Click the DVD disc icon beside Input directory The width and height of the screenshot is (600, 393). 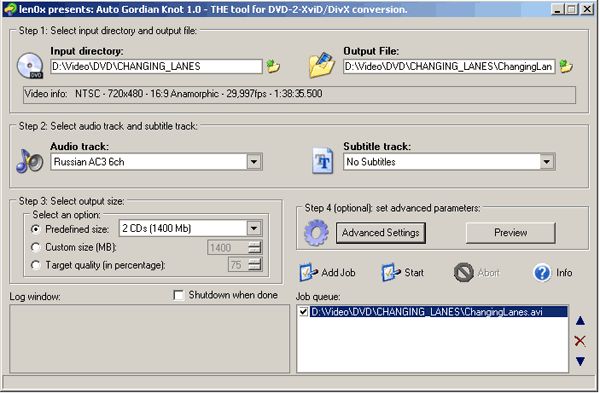30,65
